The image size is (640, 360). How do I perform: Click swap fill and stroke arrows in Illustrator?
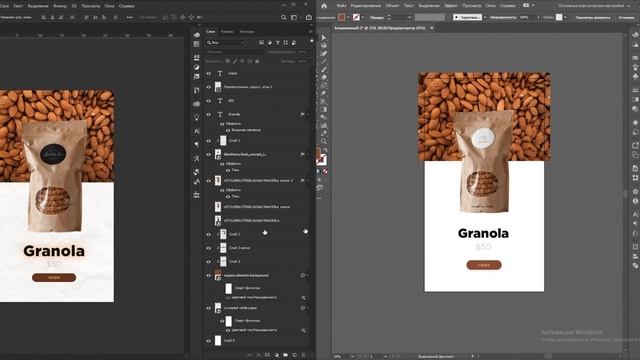[x=325, y=151]
